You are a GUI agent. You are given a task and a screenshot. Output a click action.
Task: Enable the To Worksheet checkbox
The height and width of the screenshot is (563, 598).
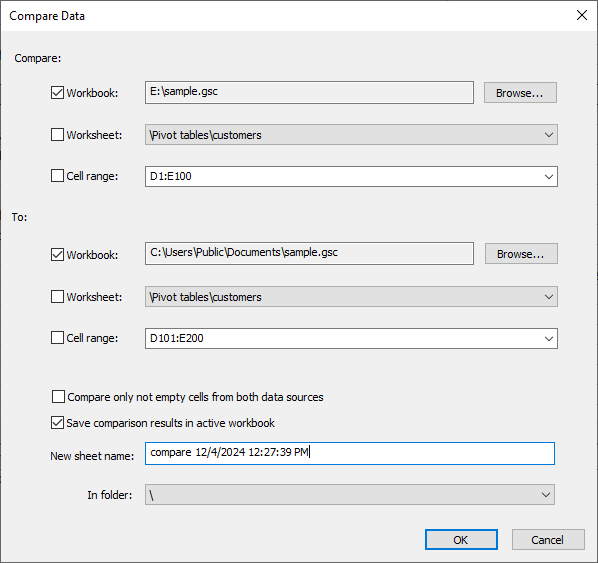[x=57, y=296]
